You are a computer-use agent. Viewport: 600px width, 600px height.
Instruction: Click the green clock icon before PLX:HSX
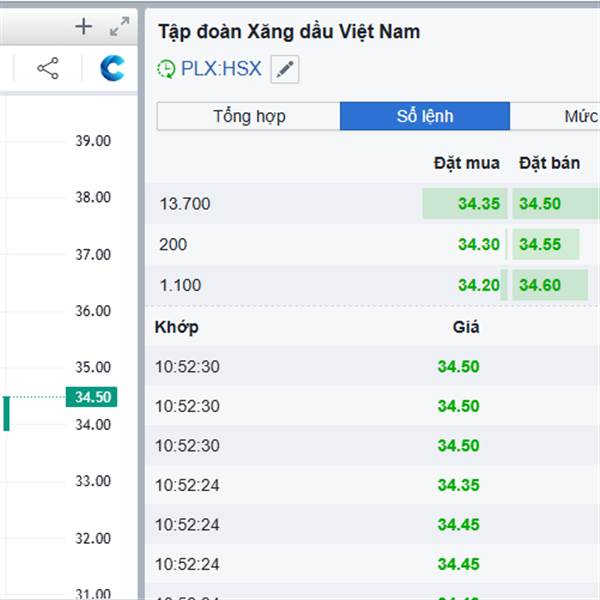tap(166, 69)
